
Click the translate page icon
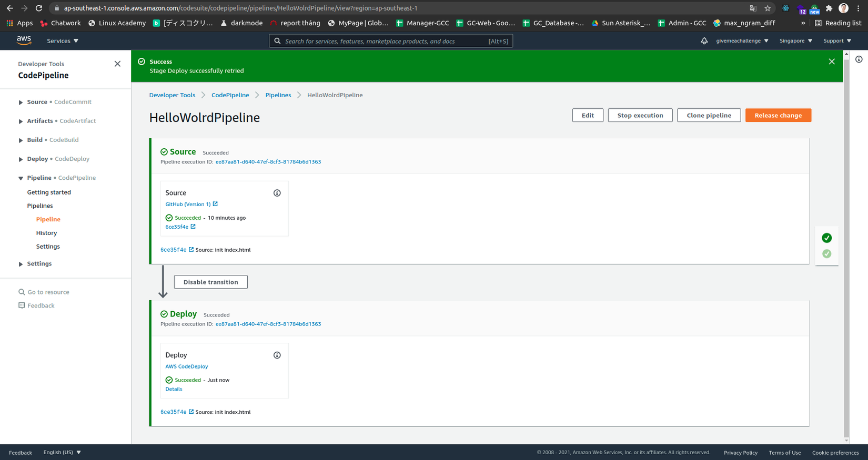[x=753, y=8]
